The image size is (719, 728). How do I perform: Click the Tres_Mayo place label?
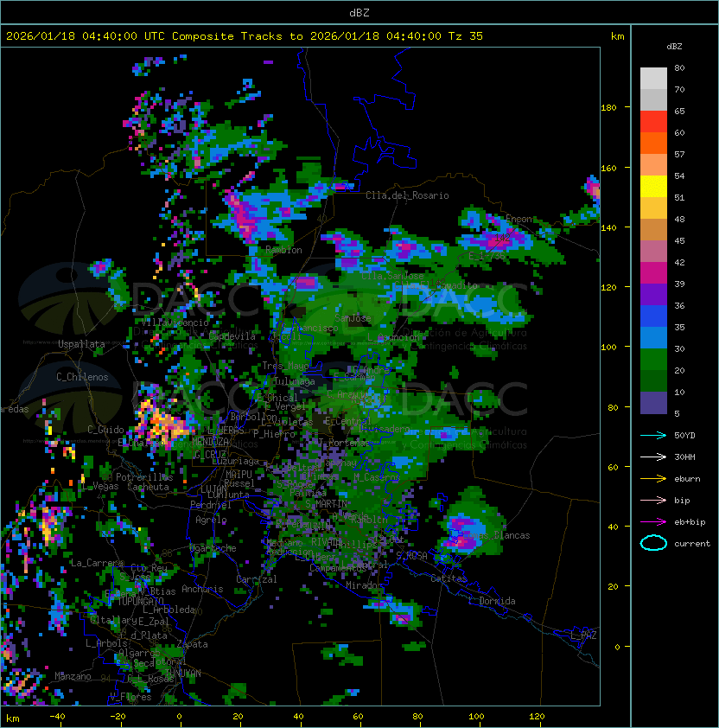click(285, 366)
